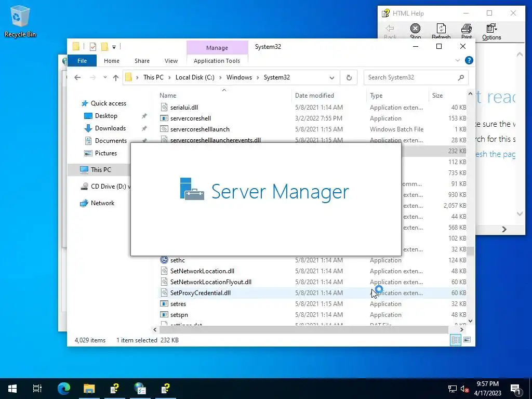
Task: Click the file list vertical scrollbar thumb
Action: point(470,251)
